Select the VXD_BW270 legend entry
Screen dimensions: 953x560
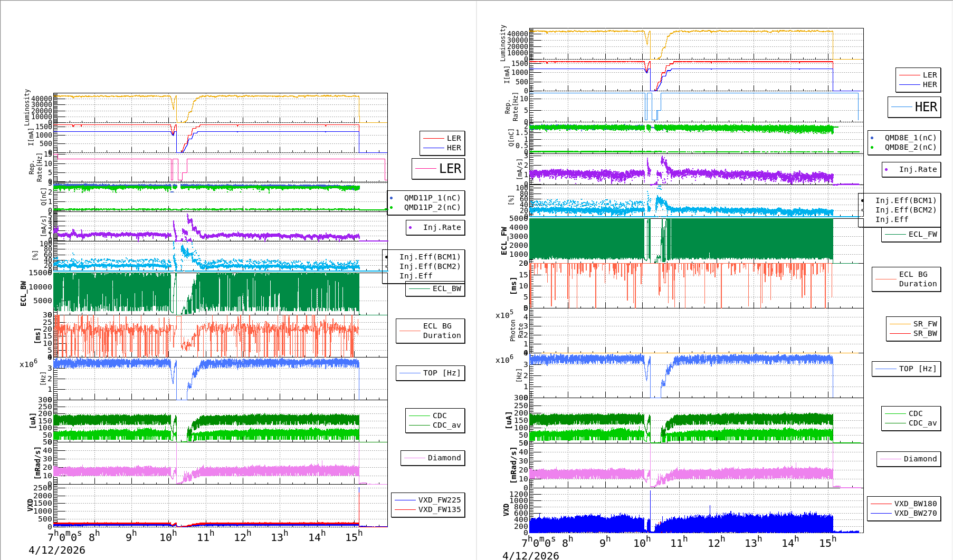(x=904, y=514)
